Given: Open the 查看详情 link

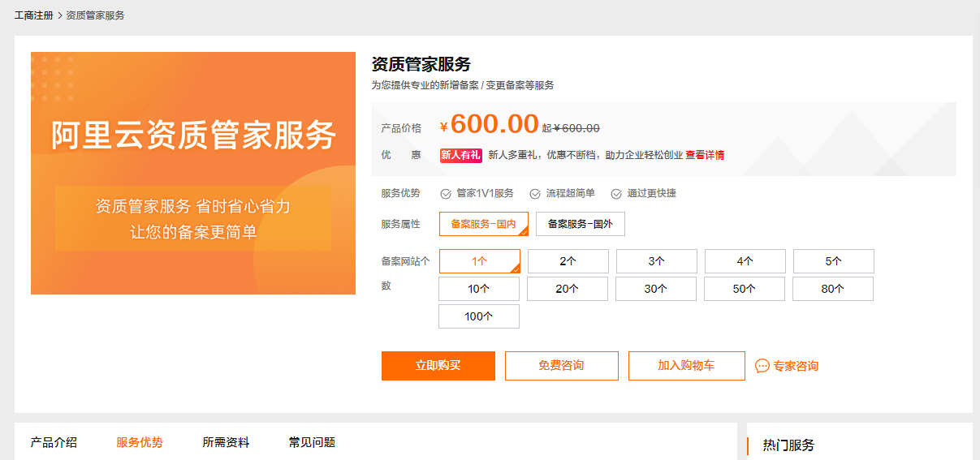Looking at the screenshot, I should point(705,155).
